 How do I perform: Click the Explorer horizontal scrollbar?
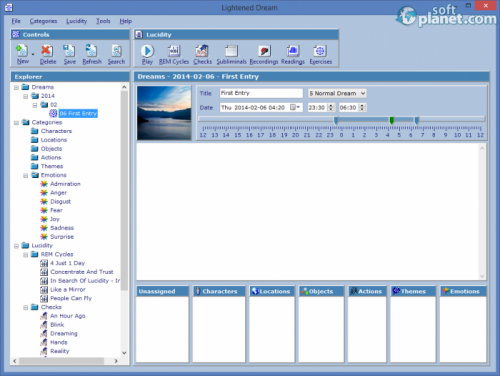[x=61, y=361]
